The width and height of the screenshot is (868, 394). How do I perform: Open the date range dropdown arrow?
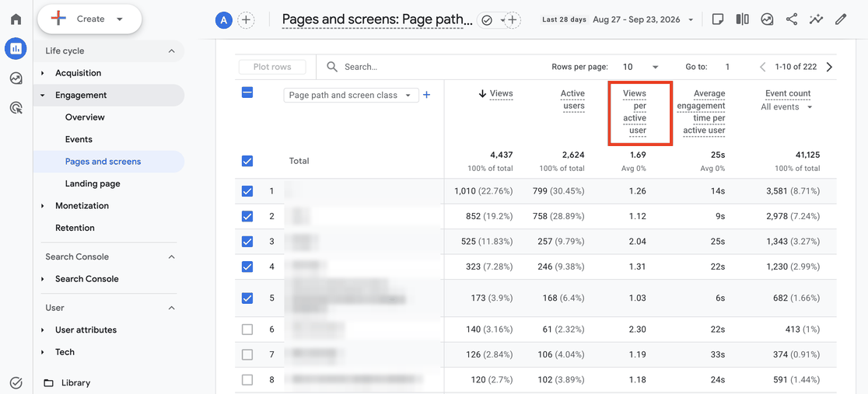point(691,20)
